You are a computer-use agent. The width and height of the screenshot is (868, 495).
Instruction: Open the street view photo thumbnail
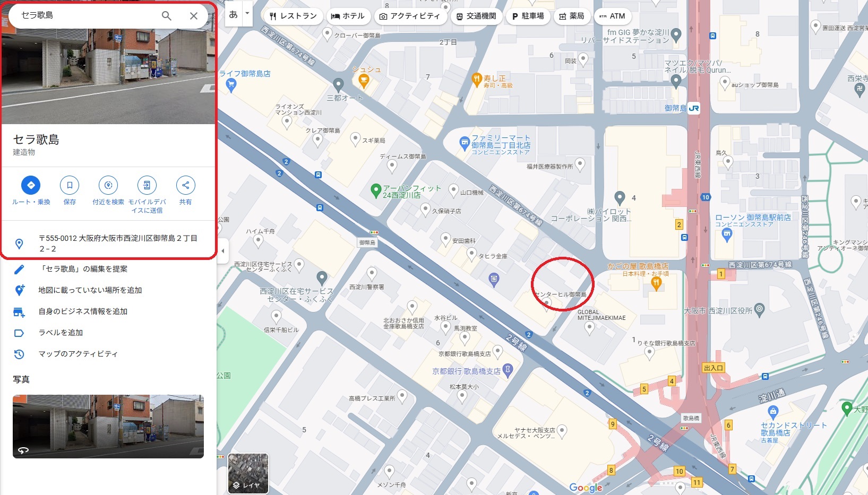[x=108, y=426]
